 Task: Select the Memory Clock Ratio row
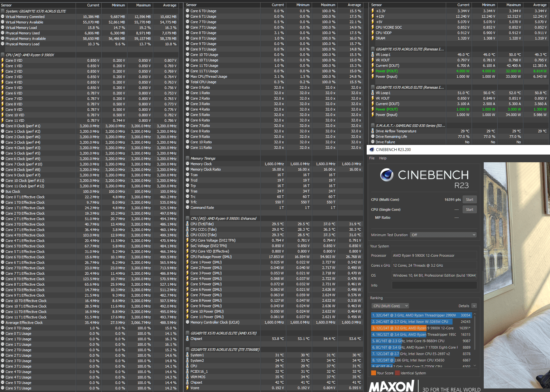(x=274, y=169)
